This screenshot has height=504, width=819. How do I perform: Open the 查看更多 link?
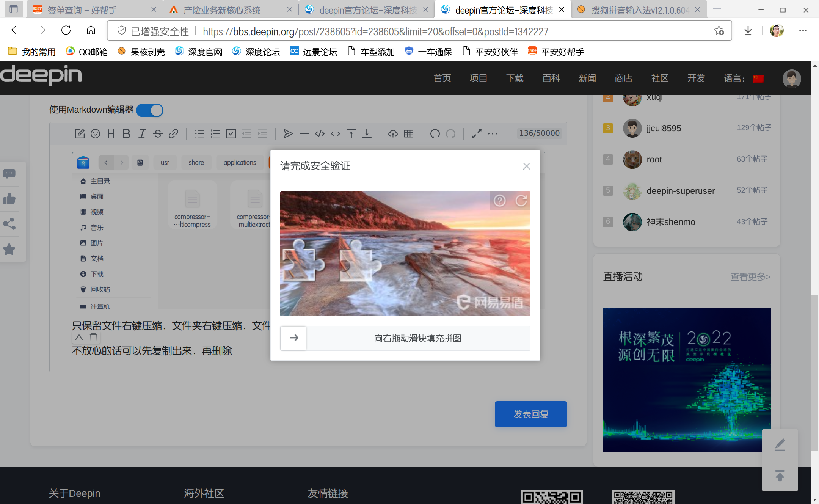750,277
